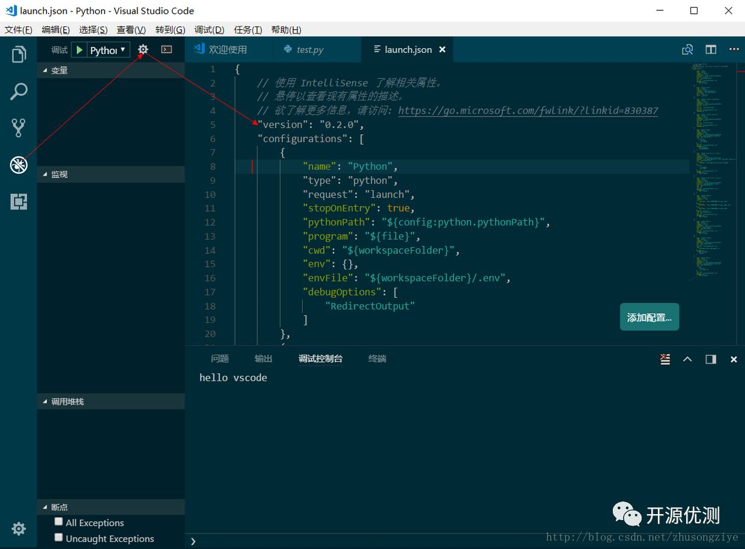Close the bottom panel
This screenshot has width=745, height=549.
pyautogui.click(x=734, y=359)
